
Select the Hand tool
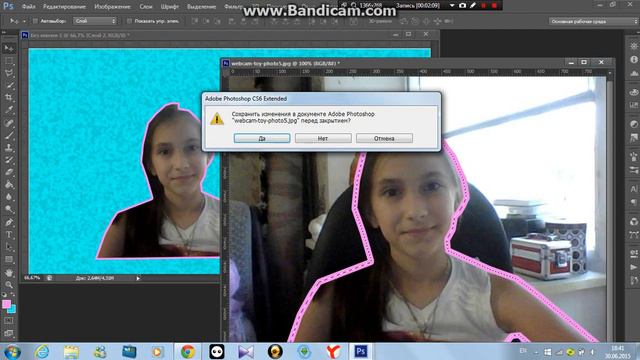9,272
